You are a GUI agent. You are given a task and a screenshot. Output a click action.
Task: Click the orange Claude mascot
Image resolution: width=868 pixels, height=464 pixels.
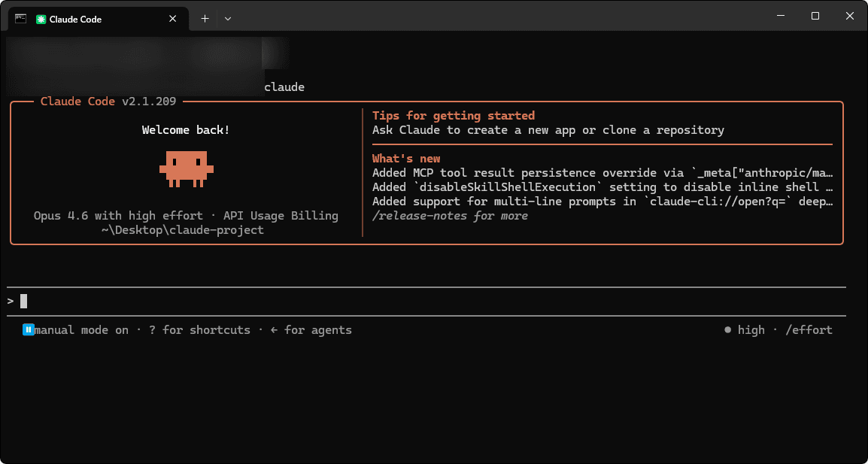(x=187, y=168)
